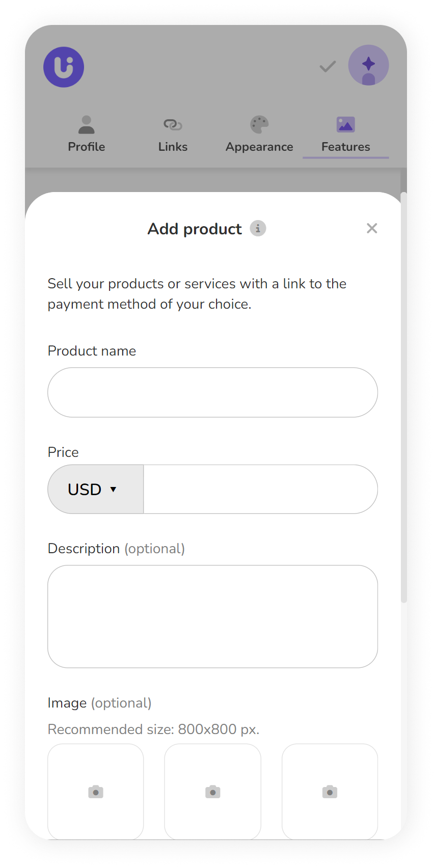Image resolution: width=435 pixels, height=868 pixels.
Task: Focus the Product name field
Action: 212,392
